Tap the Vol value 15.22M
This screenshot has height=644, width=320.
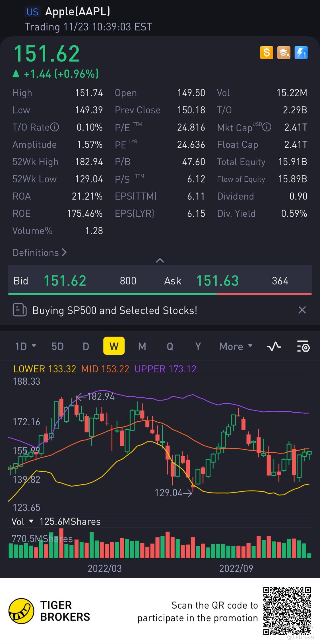[x=292, y=93]
